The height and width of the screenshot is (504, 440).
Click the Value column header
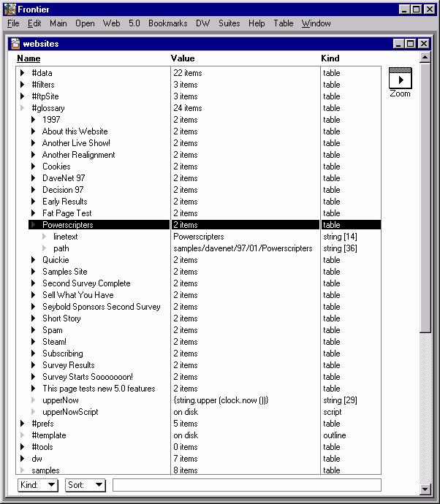pyautogui.click(x=183, y=58)
